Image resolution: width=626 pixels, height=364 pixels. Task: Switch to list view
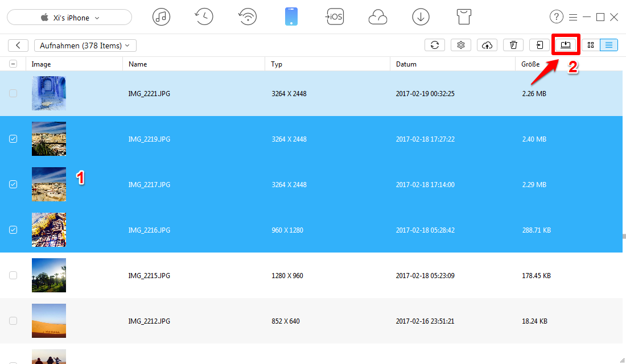click(609, 45)
